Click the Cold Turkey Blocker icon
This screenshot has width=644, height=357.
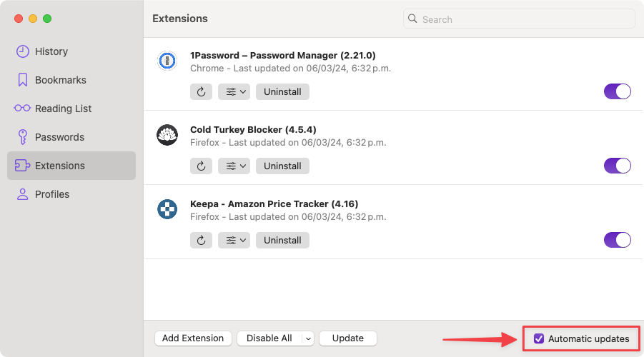167,135
